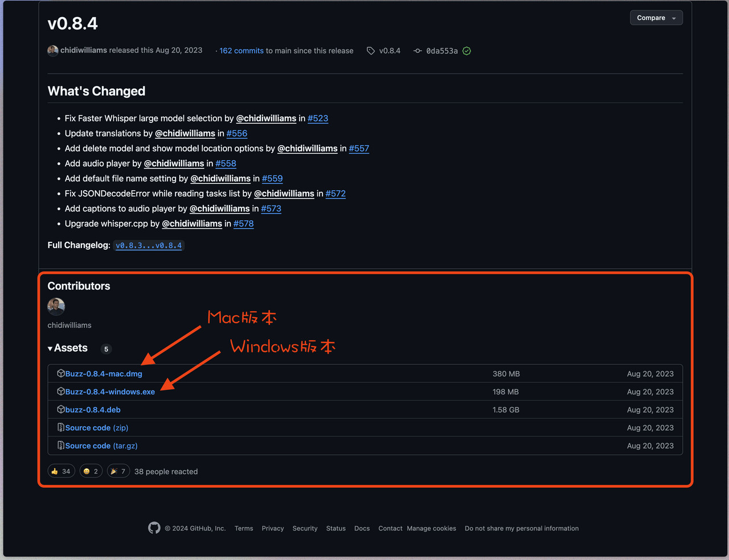Image resolution: width=729 pixels, height=560 pixels.
Task: Click the package icon beside Buzz-0.8.4-mac.dmg
Action: coord(61,373)
